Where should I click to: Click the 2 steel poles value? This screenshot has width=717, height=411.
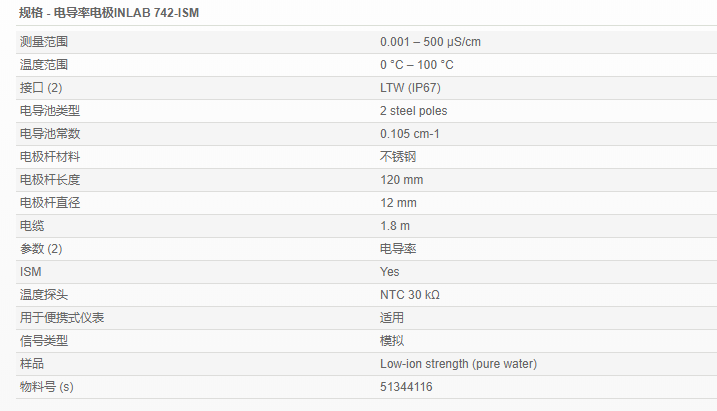point(413,110)
